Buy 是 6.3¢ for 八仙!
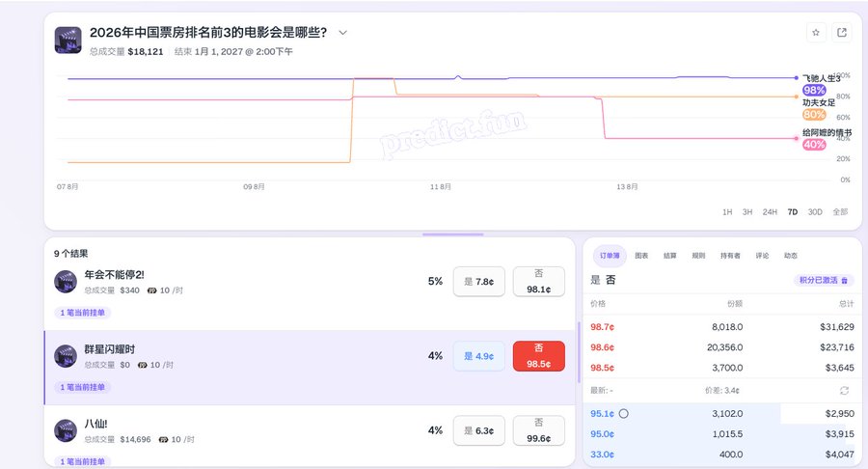The height and width of the screenshot is (469, 868). point(478,430)
